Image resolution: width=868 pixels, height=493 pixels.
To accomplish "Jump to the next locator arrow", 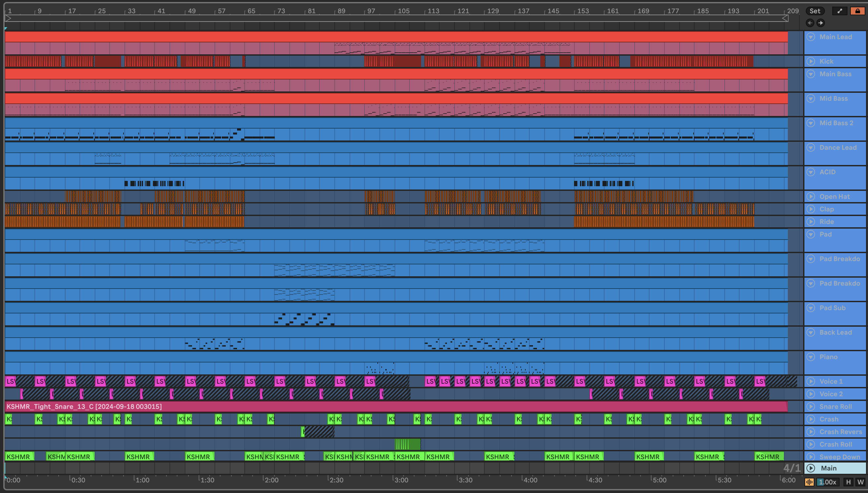I will [820, 23].
